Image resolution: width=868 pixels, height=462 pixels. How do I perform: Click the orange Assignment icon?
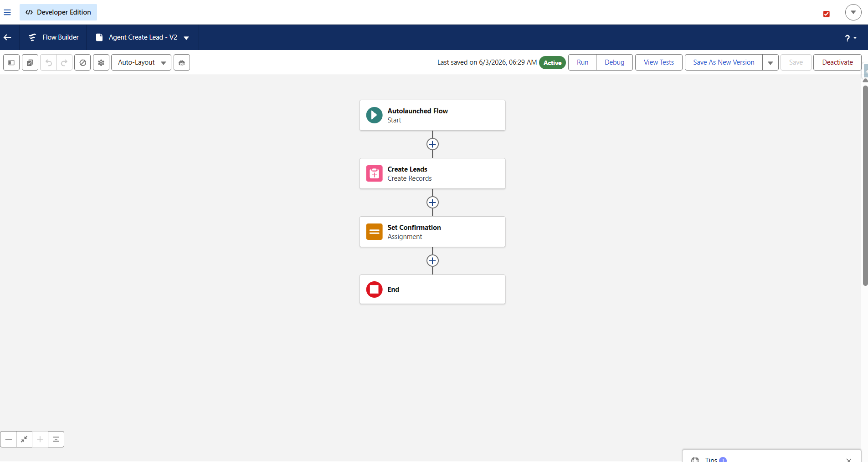pyautogui.click(x=375, y=232)
